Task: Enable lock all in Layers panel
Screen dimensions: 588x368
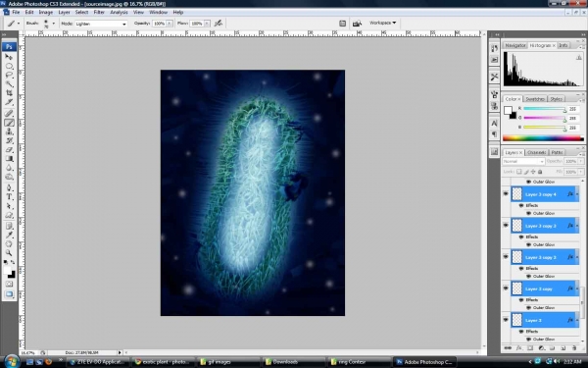Action: coord(540,172)
